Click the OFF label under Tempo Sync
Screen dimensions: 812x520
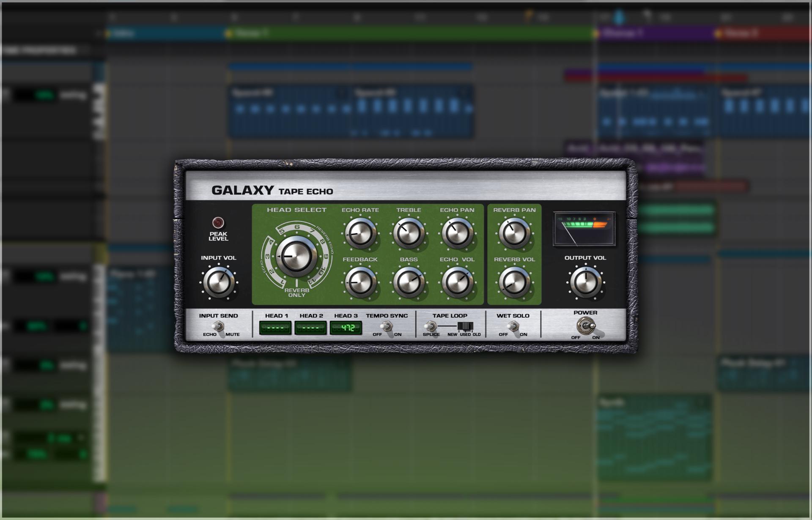(x=377, y=334)
